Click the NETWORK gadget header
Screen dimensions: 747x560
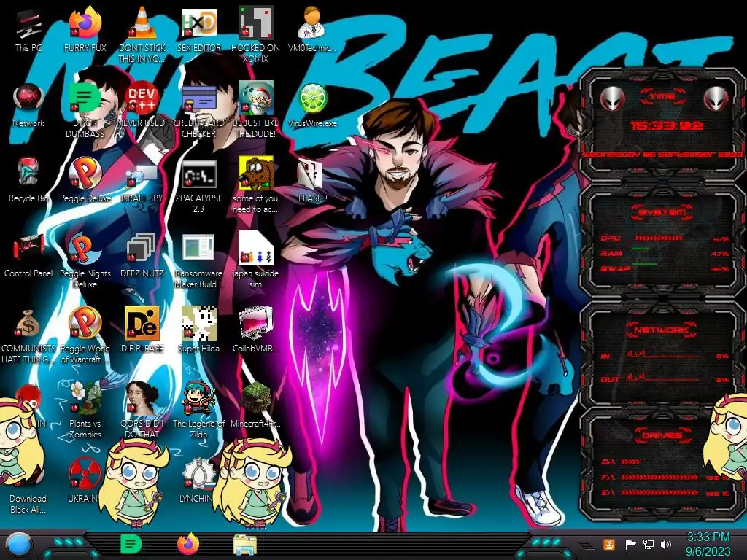[662, 330]
